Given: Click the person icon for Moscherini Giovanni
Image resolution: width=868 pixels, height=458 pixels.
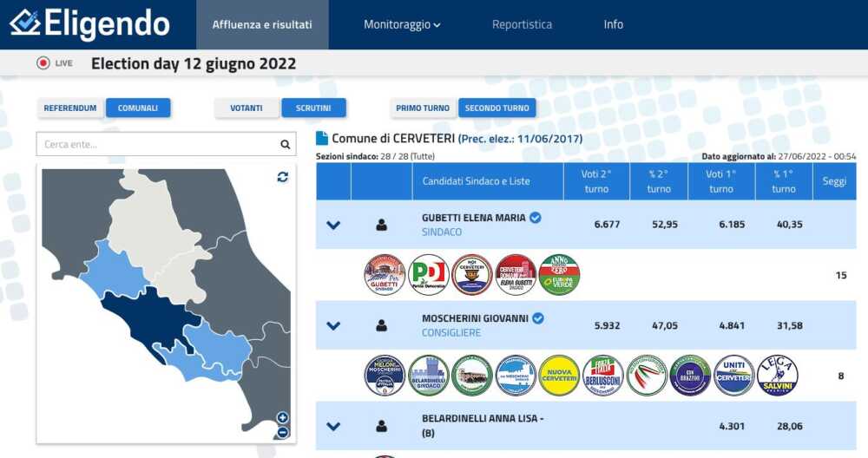Looking at the screenshot, I should click(x=381, y=326).
